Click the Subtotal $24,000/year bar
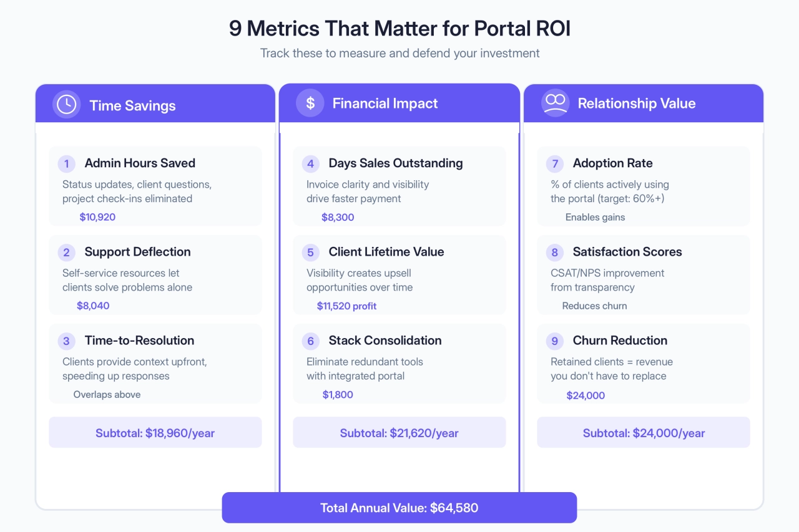The image size is (799, 532). tap(644, 432)
